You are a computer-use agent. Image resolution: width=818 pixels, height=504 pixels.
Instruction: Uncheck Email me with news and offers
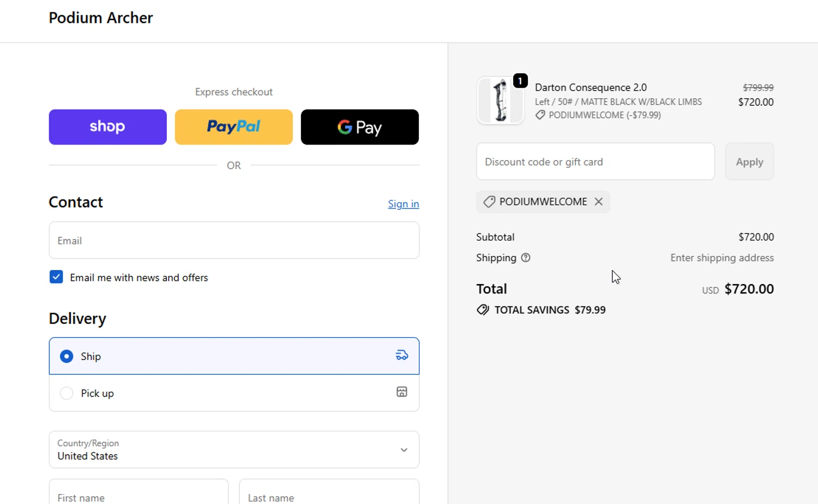(56, 277)
